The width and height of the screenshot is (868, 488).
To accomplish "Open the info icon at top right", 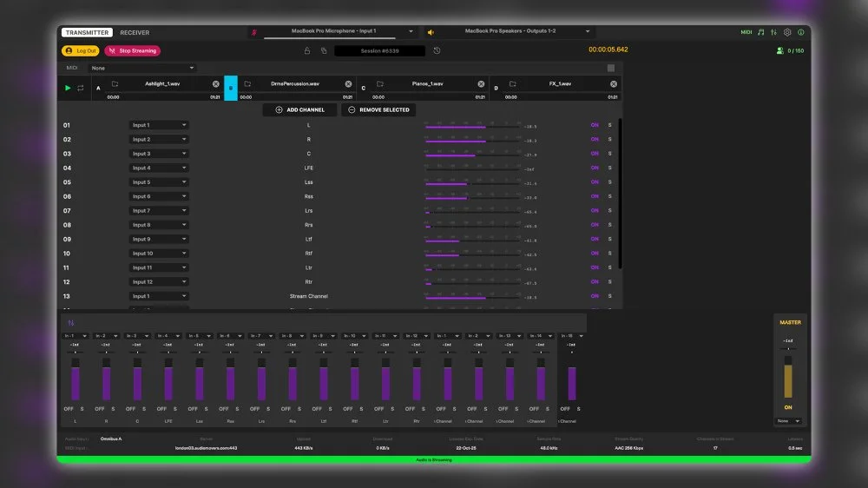I will click(x=801, y=32).
